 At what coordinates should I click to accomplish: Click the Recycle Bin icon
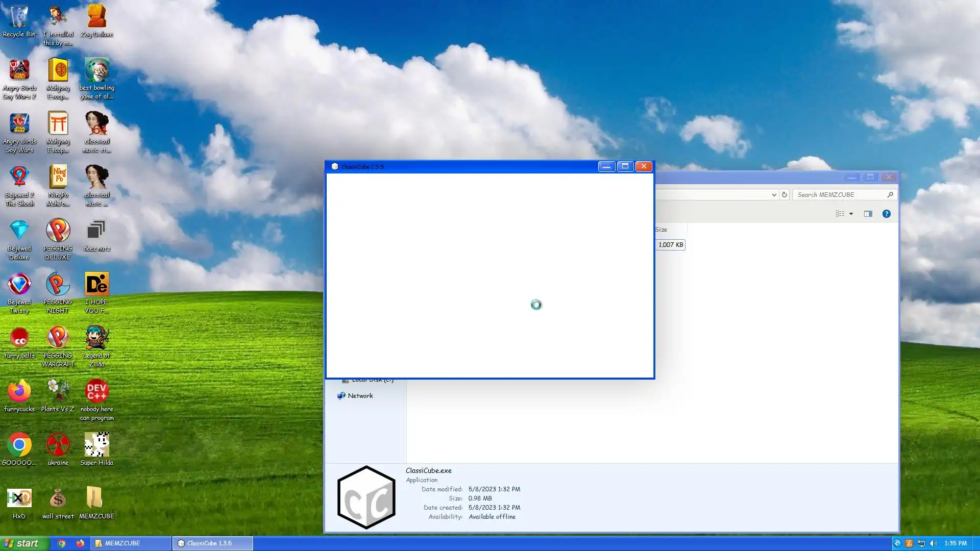coord(19,18)
